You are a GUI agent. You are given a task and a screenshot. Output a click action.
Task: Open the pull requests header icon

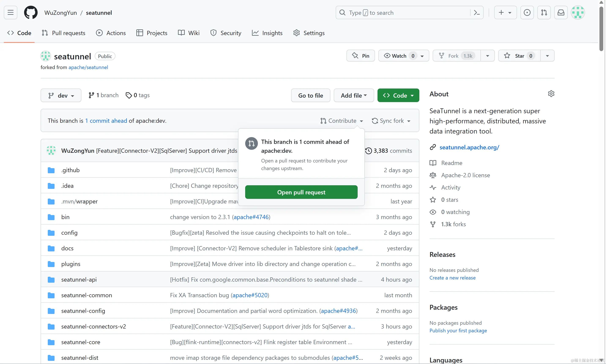pyautogui.click(x=544, y=12)
